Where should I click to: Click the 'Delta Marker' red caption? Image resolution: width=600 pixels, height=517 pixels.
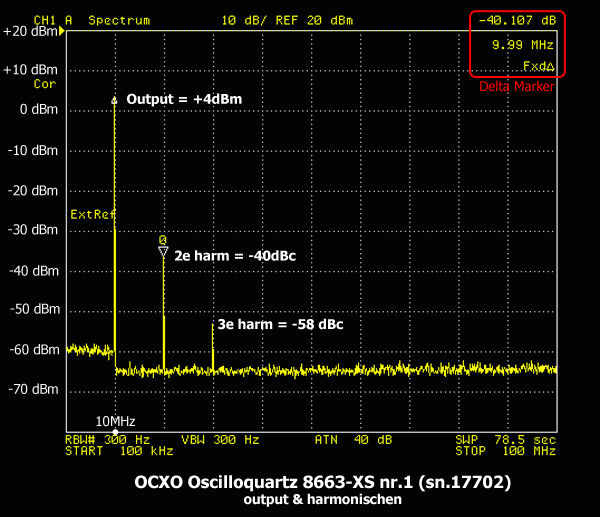point(517,86)
